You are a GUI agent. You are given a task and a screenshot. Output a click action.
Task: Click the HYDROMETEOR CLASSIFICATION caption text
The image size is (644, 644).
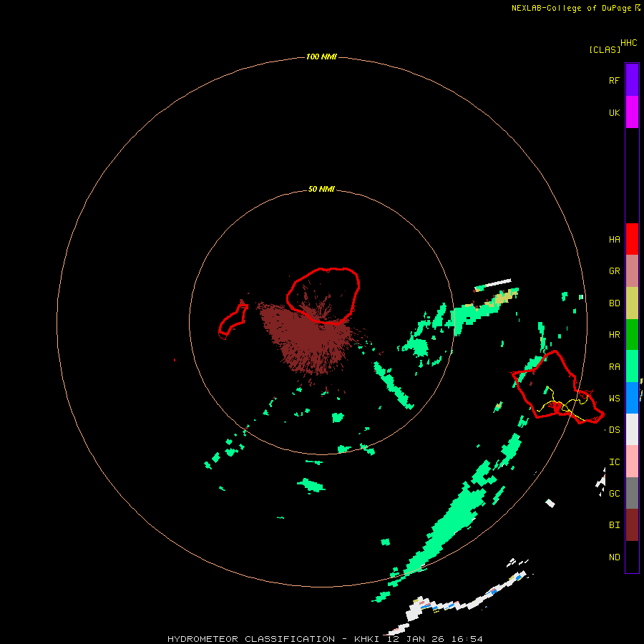[x=251, y=639]
